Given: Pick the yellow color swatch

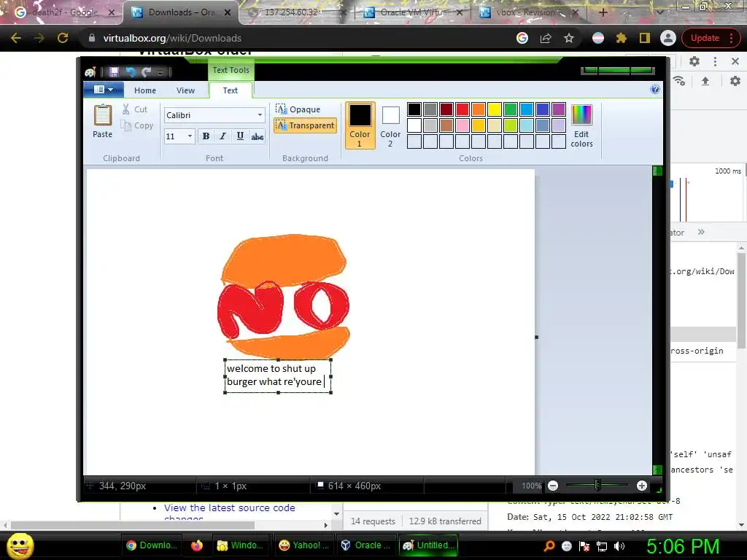Looking at the screenshot, I should click(x=495, y=109).
